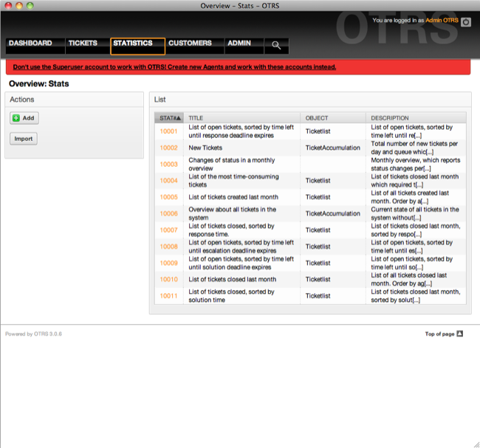The image size is (480, 448).
Task: Click 'List of tickets closed last month' title
Action: point(233,280)
